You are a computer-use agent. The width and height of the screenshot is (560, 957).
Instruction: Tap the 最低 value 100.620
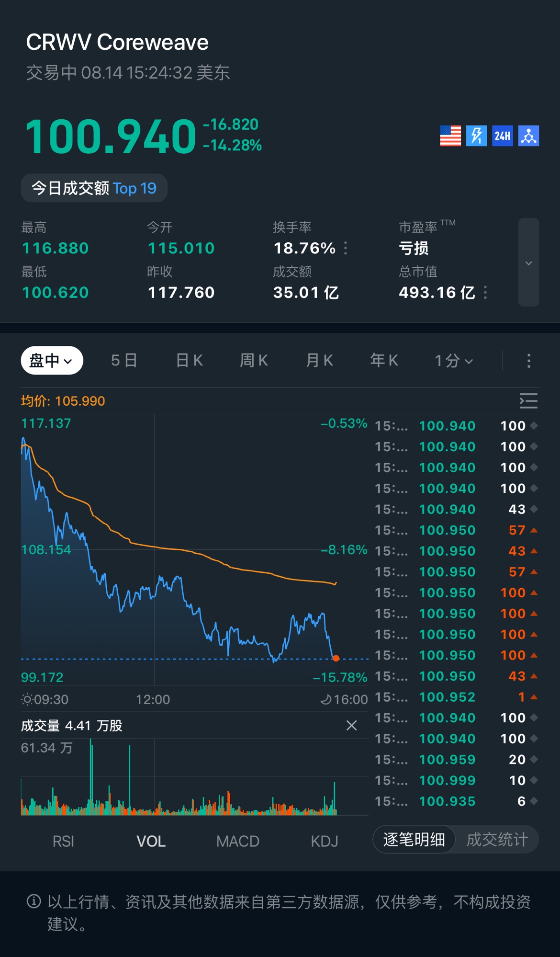coord(56,292)
